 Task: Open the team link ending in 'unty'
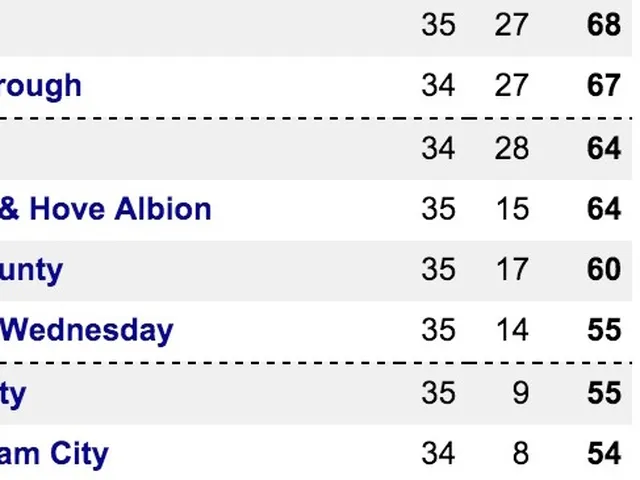[31, 270]
